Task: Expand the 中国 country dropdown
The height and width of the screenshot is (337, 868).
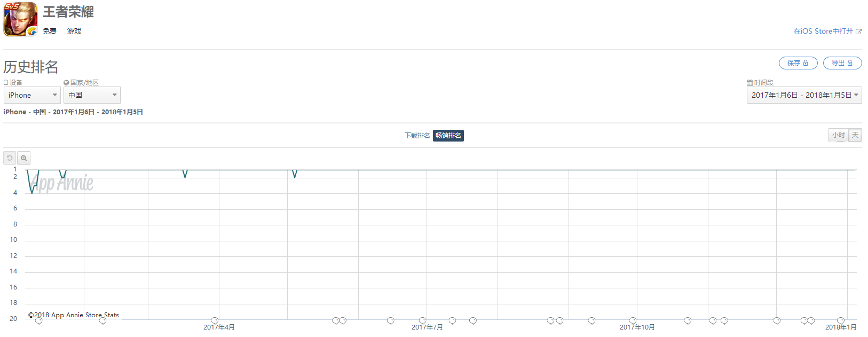Action: 92,95
